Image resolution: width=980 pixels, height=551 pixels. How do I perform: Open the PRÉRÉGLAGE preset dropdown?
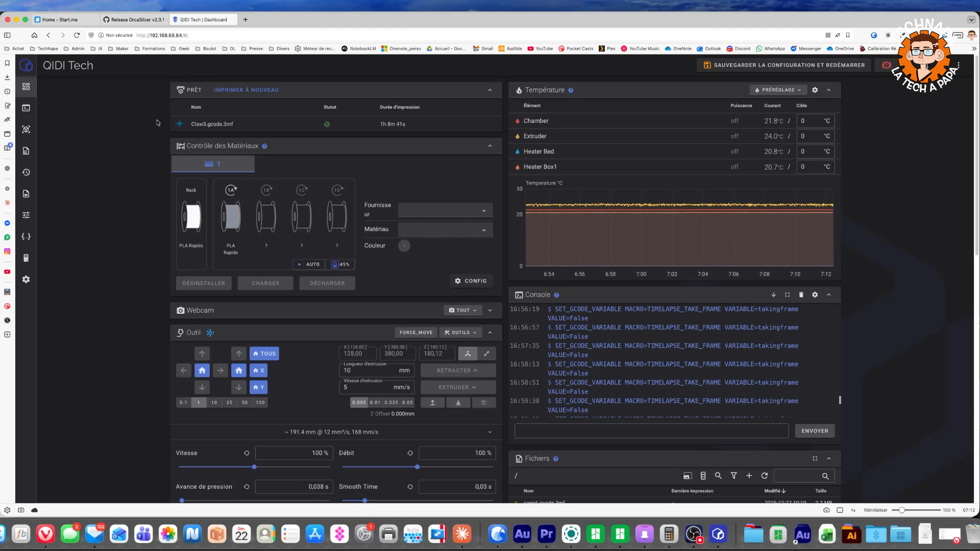point(778,90)
